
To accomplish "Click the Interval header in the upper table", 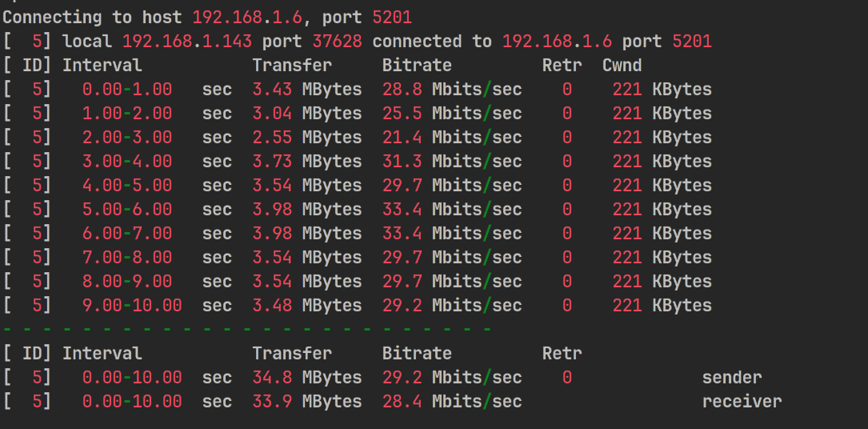I will (x=102, y=66).
